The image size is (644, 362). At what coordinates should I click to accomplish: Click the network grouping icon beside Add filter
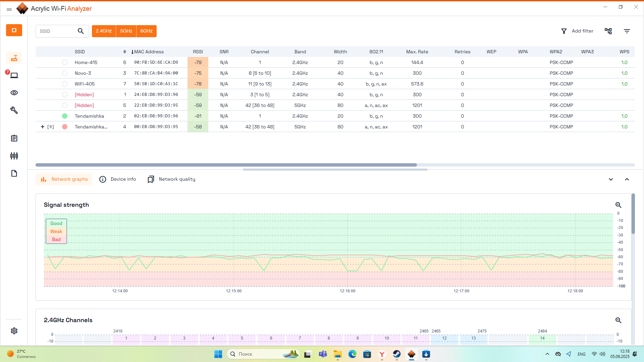pos(608,31)
